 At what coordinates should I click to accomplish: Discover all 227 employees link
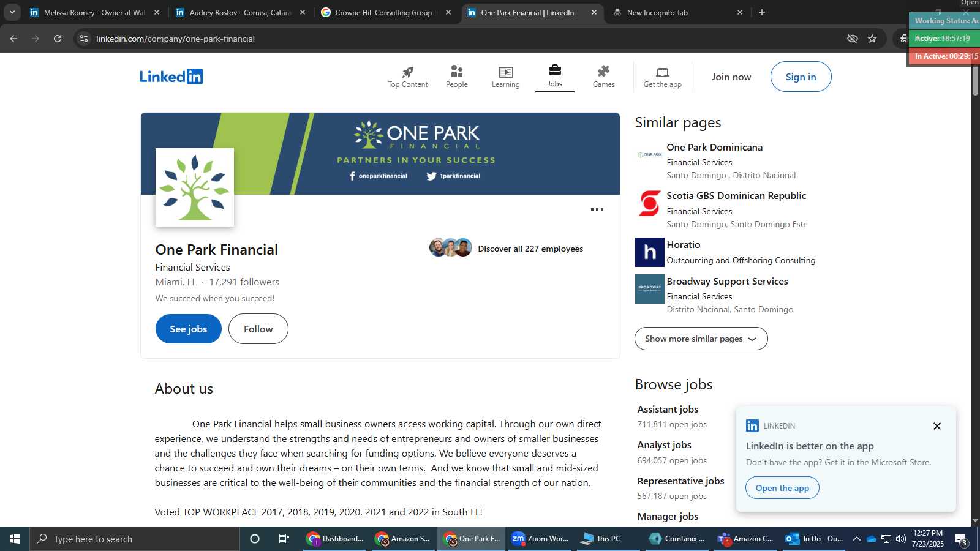pyautogui.click(x=530, y=249)
